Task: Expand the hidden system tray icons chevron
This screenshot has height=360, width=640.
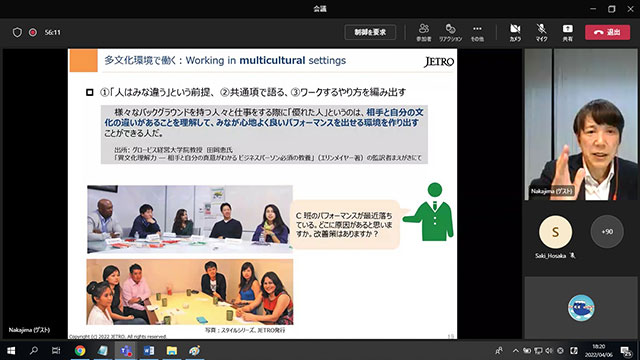Action: (516, 351)
